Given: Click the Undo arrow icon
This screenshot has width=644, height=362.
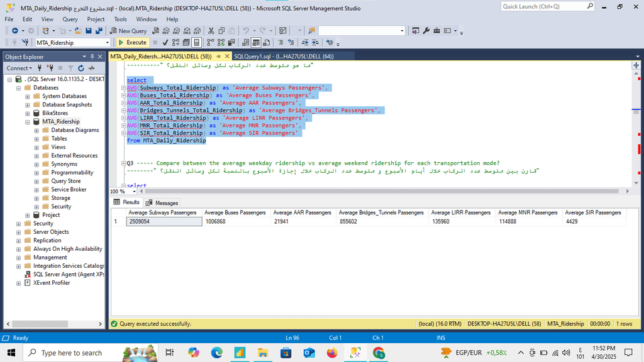Looking at the screenshot, I should pyautogui.click(x=246, y=31).
